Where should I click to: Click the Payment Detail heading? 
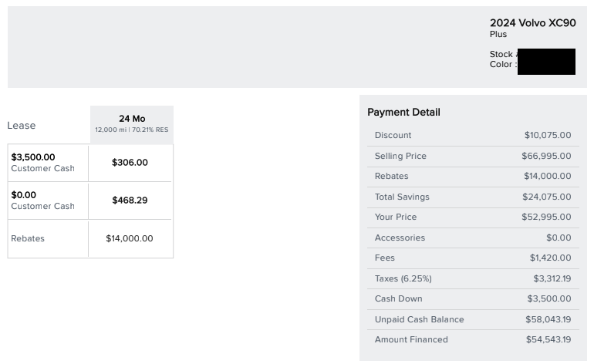[x=403, y=113]
